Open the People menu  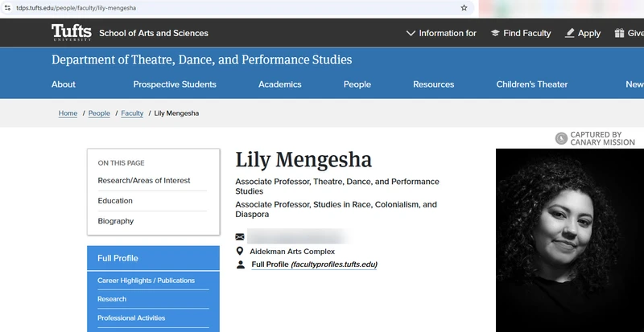coord(357,84)
